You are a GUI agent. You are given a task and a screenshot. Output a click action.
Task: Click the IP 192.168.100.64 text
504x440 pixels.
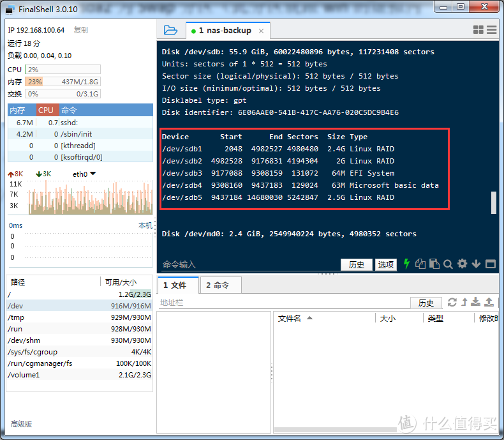[36, 30]
